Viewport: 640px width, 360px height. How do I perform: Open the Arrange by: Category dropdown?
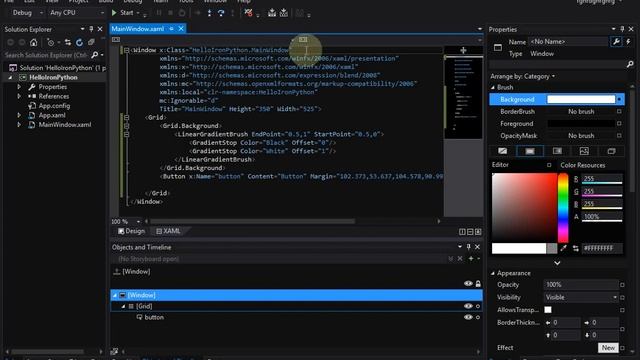click(x=523, y=76)
